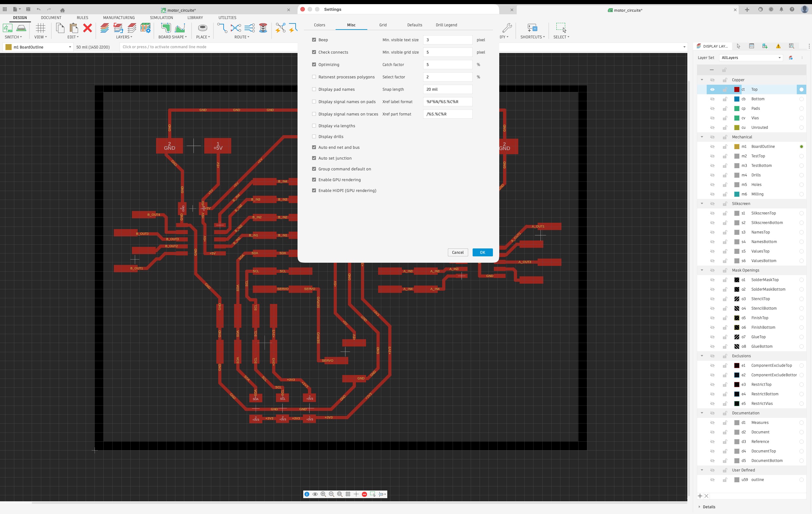Enable the Display pad names checkbox
Screen dimensions: 812x514
tap(314, 89)
